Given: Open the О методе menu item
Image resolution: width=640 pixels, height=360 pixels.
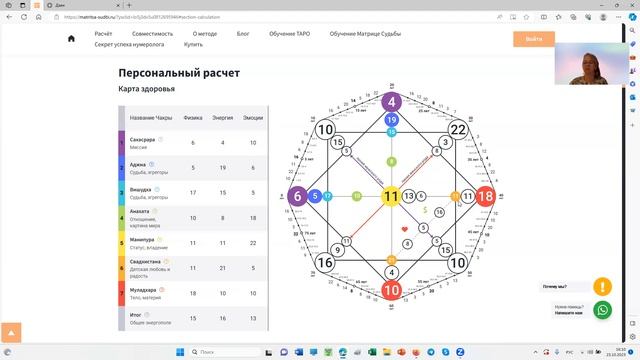Looking at the screenshot, I should click(x=205, y=34).
